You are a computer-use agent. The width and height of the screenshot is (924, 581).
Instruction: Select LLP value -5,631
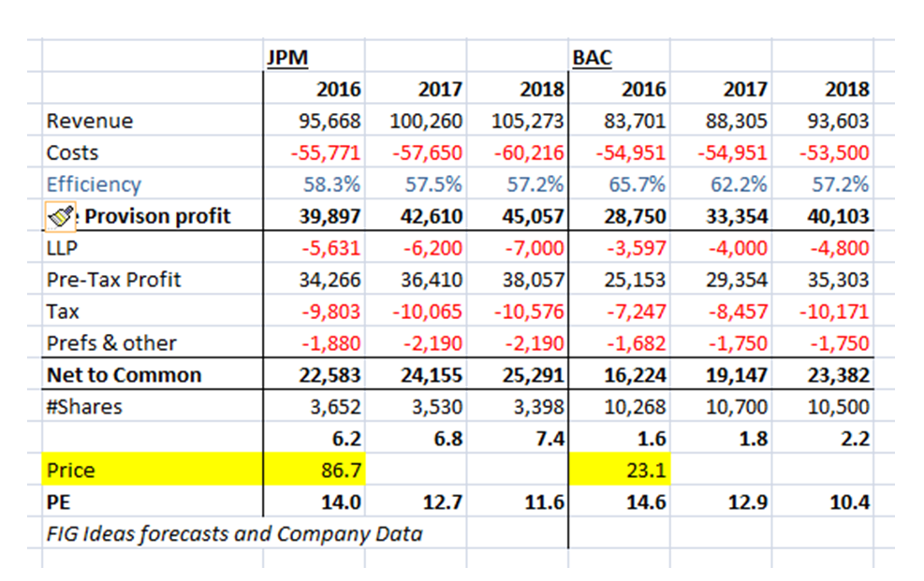pyautogui.click(x=331, y=248)
